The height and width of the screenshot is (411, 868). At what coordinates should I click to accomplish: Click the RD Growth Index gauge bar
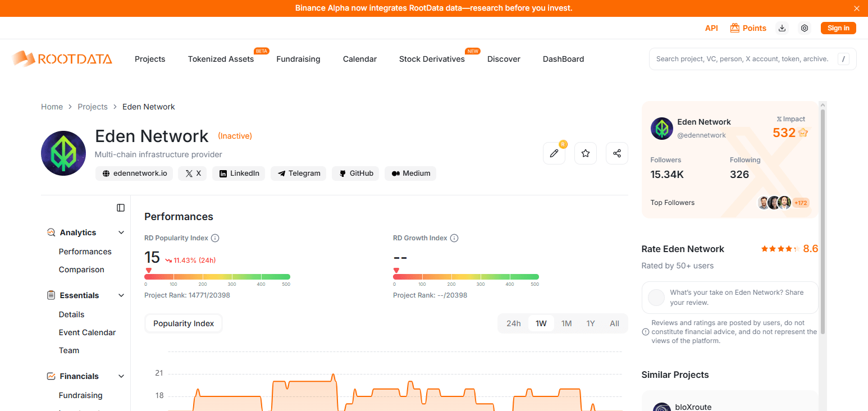466,277
